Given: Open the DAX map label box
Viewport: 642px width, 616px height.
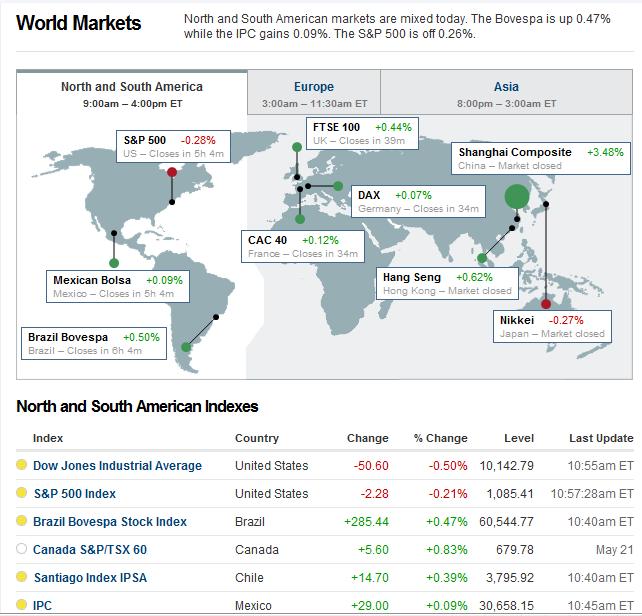Looking at the screenshot, I should [x=418, y=202].
